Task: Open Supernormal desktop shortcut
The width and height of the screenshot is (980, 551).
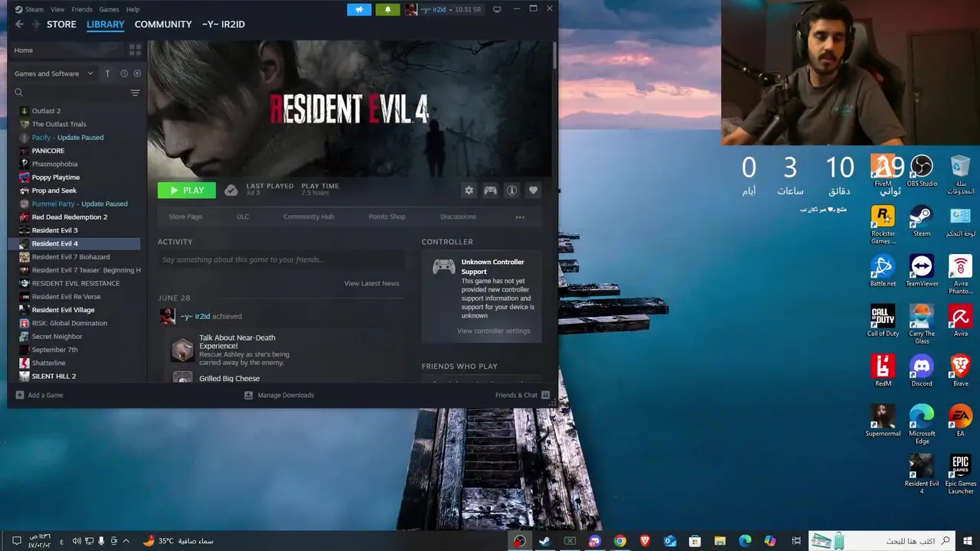Action: pyautogui.click(x=883, y=420)
